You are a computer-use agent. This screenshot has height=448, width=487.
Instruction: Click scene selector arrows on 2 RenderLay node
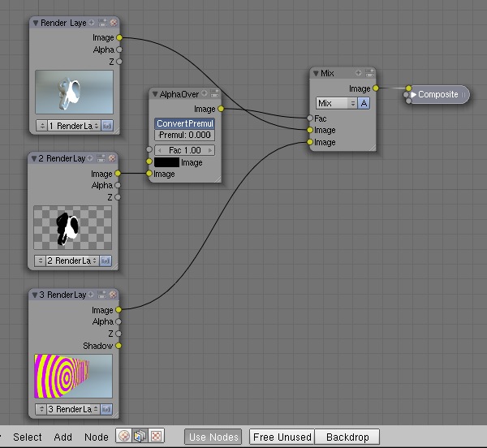coord(41,261)
